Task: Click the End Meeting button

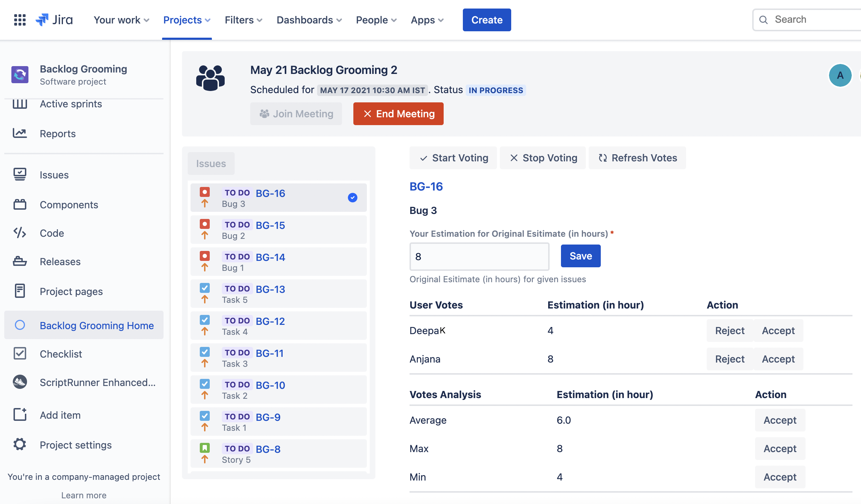Action: click(398, 114)
